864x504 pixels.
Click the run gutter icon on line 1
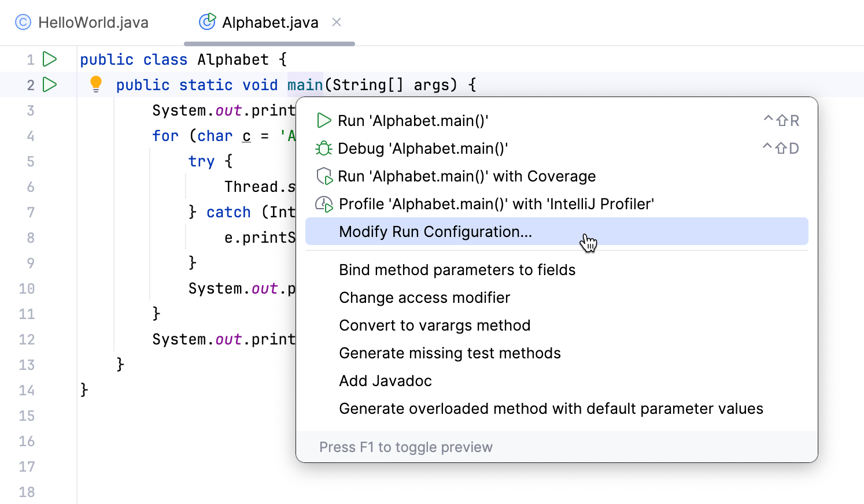pos(50,59)
